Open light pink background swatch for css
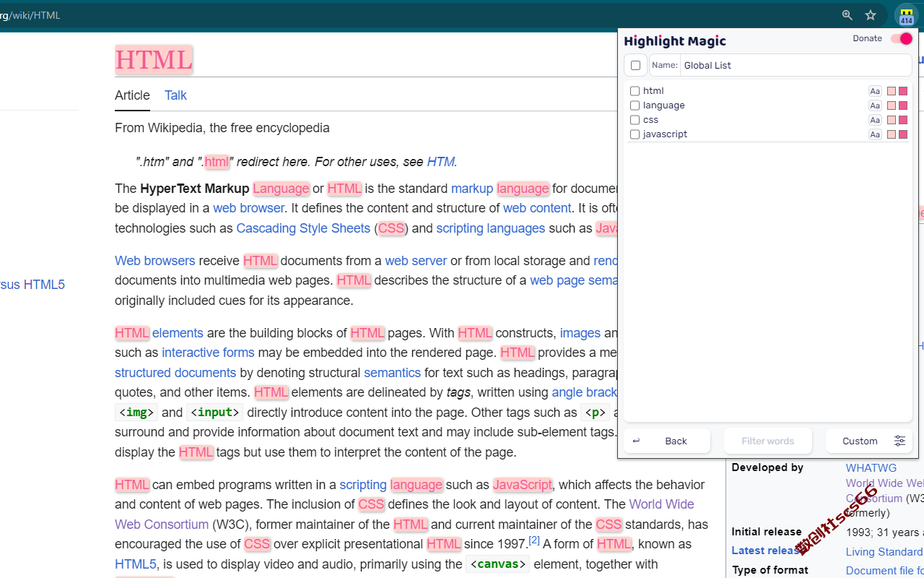The width and height of the screenshot is (924, 578). click(892, 120)
